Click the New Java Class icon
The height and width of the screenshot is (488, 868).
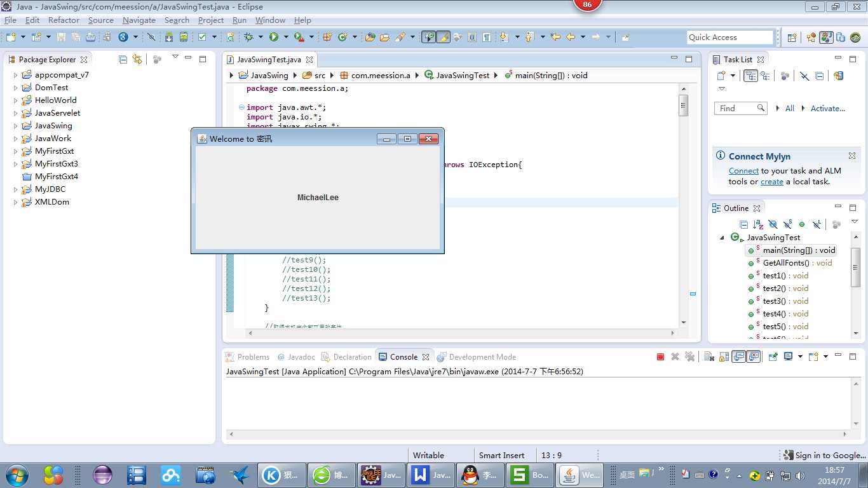point(342,37)
